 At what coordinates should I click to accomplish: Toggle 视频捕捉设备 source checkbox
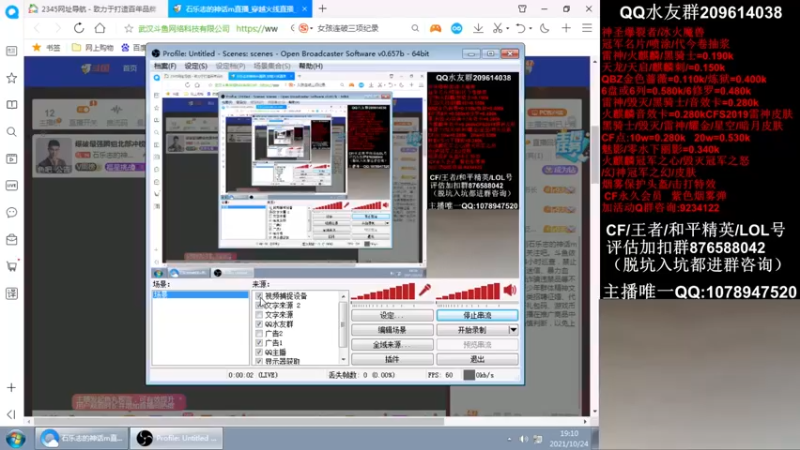pos(259,296)
